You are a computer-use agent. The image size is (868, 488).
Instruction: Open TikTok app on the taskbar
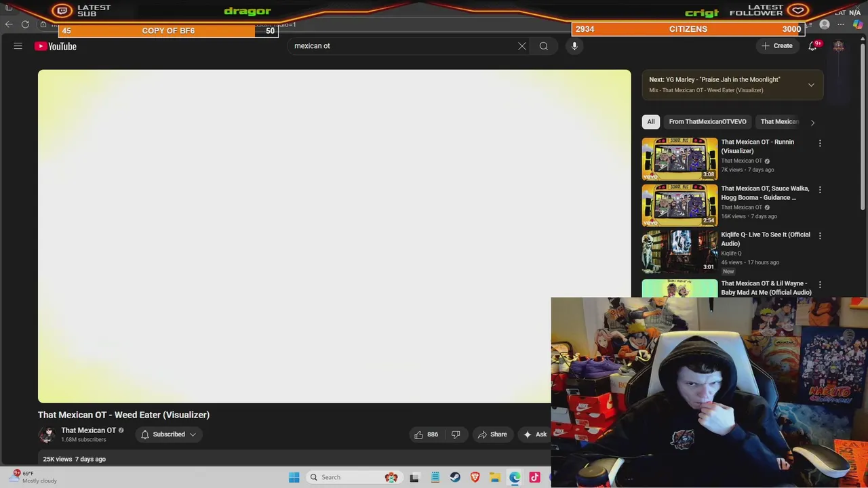pos(535,477)
